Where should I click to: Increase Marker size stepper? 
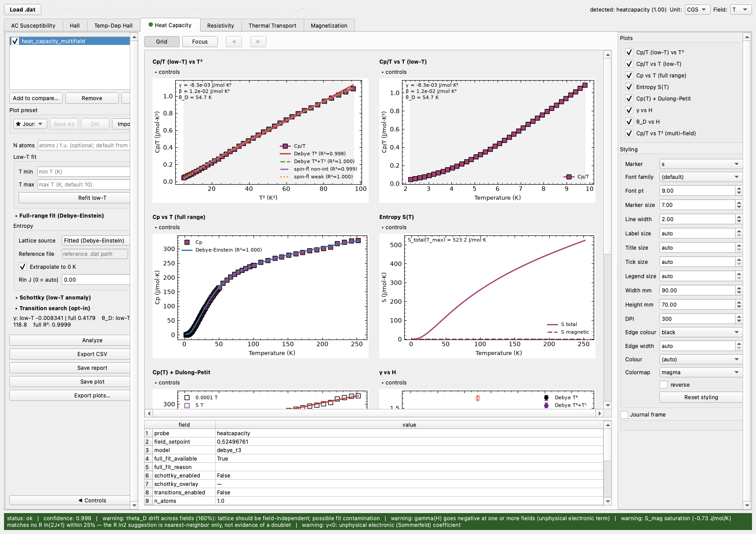[x=739, y=203]
